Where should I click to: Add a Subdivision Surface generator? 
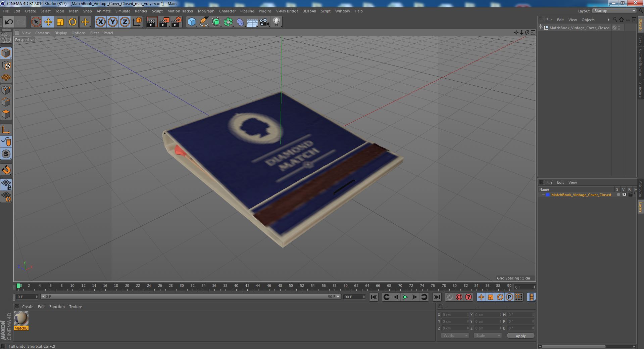pyautogui.click(x=216, y=22)
